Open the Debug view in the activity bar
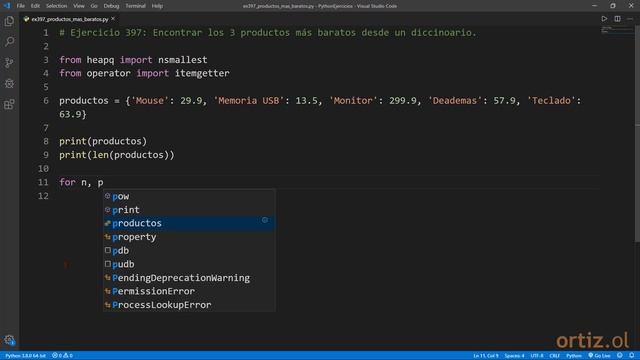The width and height of the screenshot is (640, 360). pos(9,83)
